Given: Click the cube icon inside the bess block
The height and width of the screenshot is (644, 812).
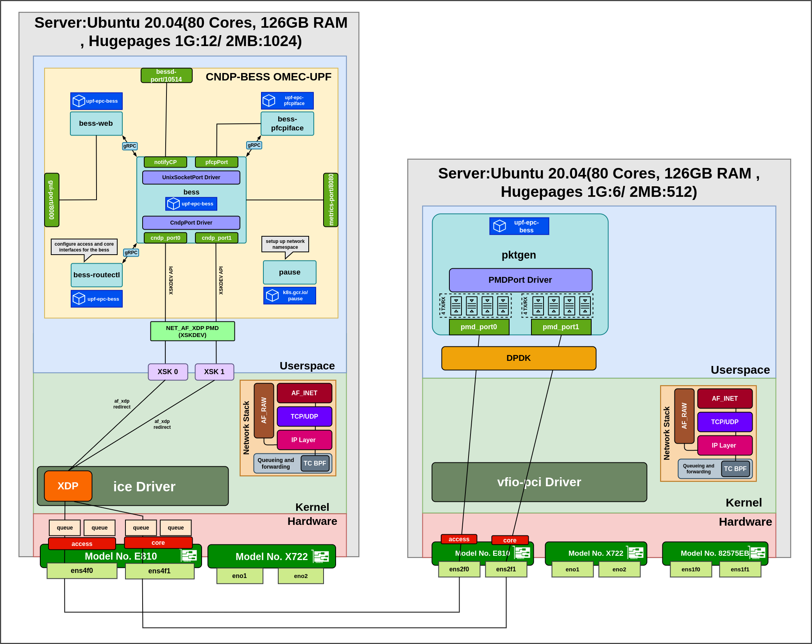Looking at the screenshot, I should [x=173, y=204].
